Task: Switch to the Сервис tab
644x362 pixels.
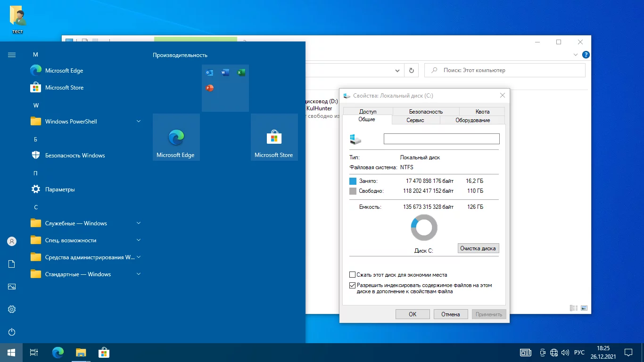Action: (x=415, y=120)
